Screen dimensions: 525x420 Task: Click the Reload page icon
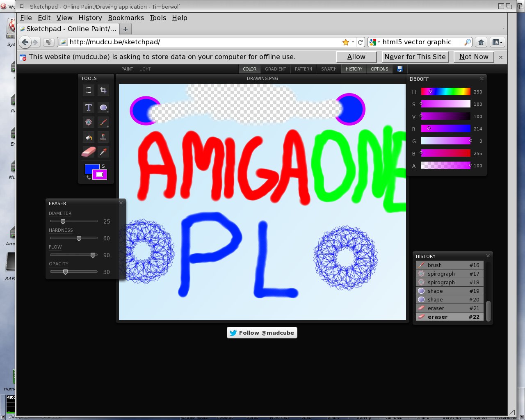click(x=360, y=42)
